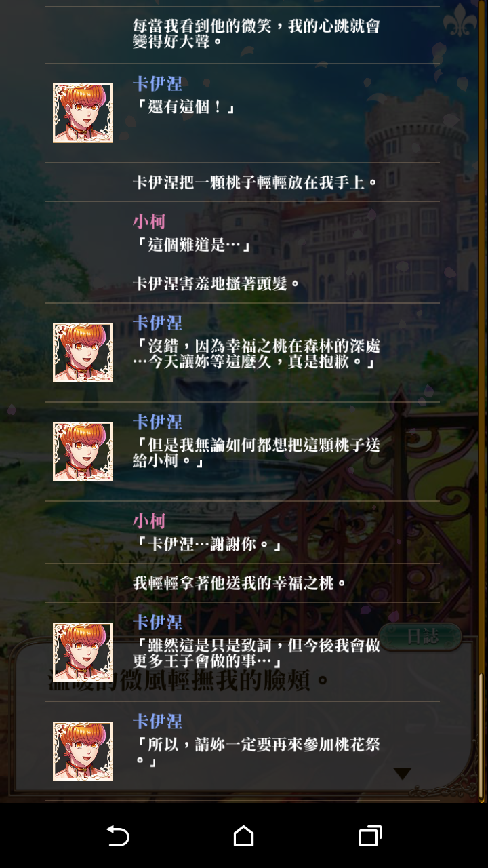Tap 卡伊涅's avatar beside 「沒錯,因為幸福之桃…」
This screenshot has width=488, height=868.
pos(83,352)
